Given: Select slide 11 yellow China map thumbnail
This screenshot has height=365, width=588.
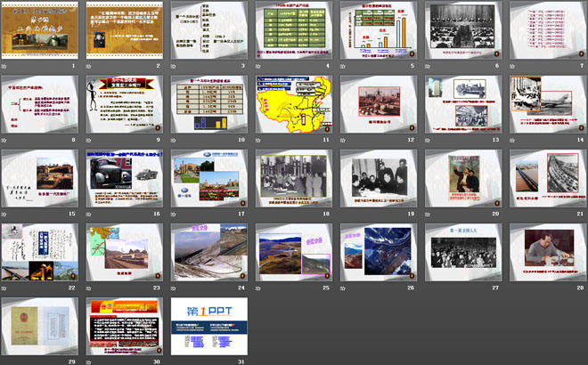Looking at the screenshot, I should coord(294,104).
